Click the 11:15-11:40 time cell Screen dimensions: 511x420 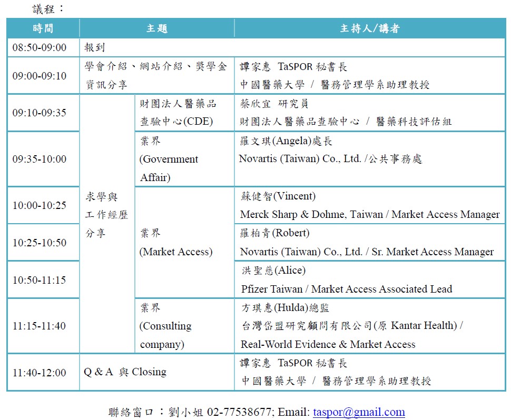[43, 326]
